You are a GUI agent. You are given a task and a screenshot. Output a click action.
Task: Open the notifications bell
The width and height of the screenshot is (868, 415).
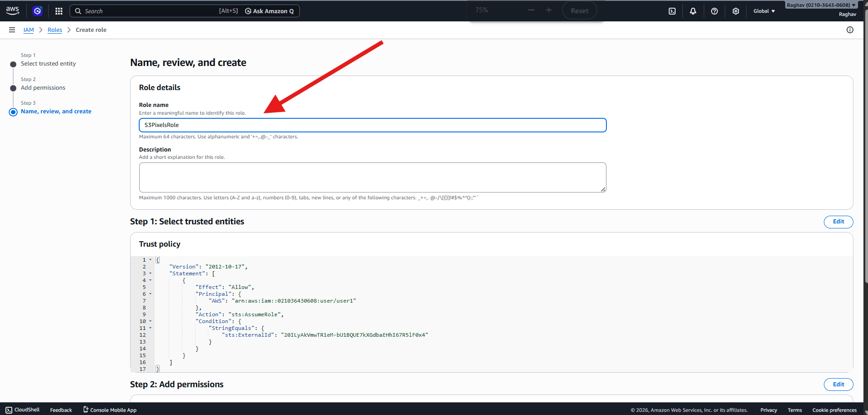click(693, 11)
